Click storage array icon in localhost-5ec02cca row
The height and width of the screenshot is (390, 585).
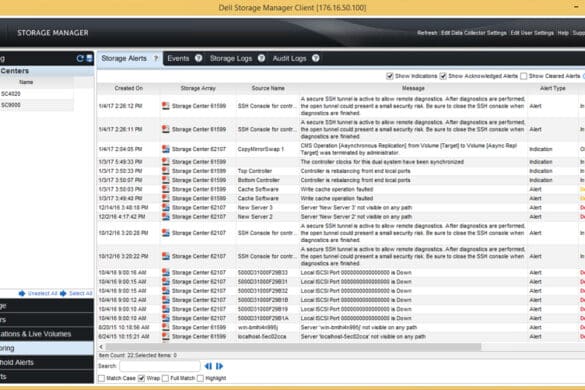pyautogui.click(x=166, y=336)
